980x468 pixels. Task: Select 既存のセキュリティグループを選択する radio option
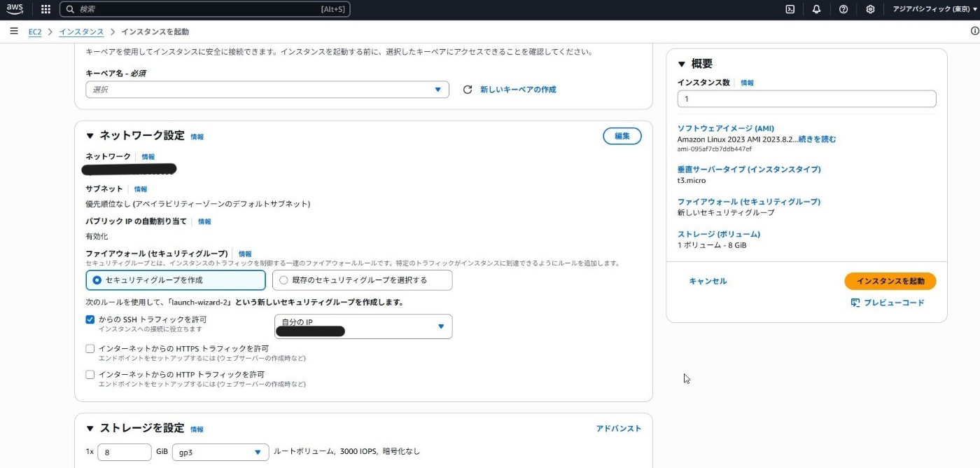(x=363, y=280)
